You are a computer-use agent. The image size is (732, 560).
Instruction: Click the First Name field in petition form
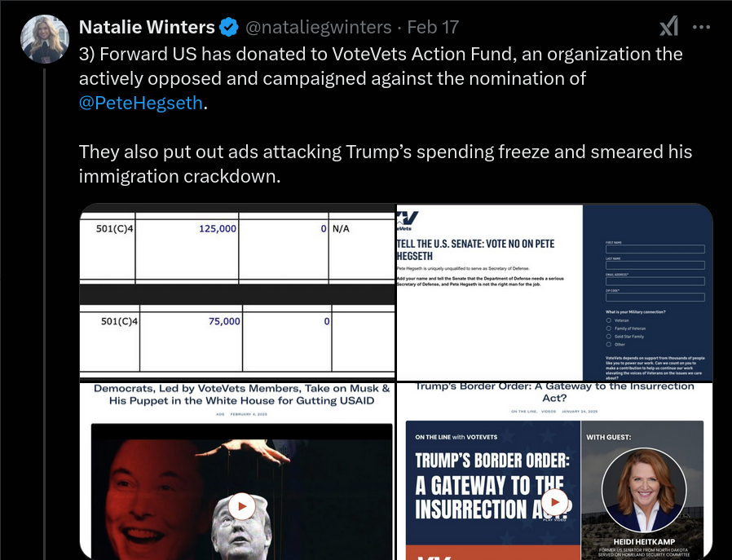655,249
